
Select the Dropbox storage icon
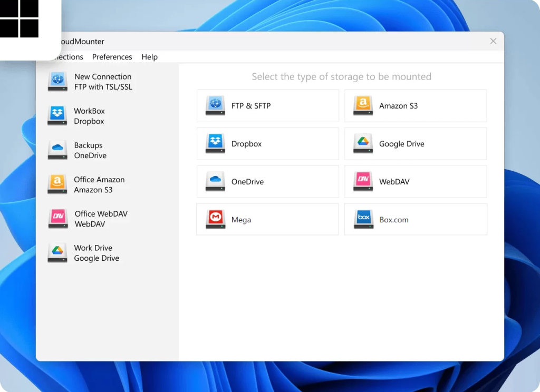click(x=214, y=143)
